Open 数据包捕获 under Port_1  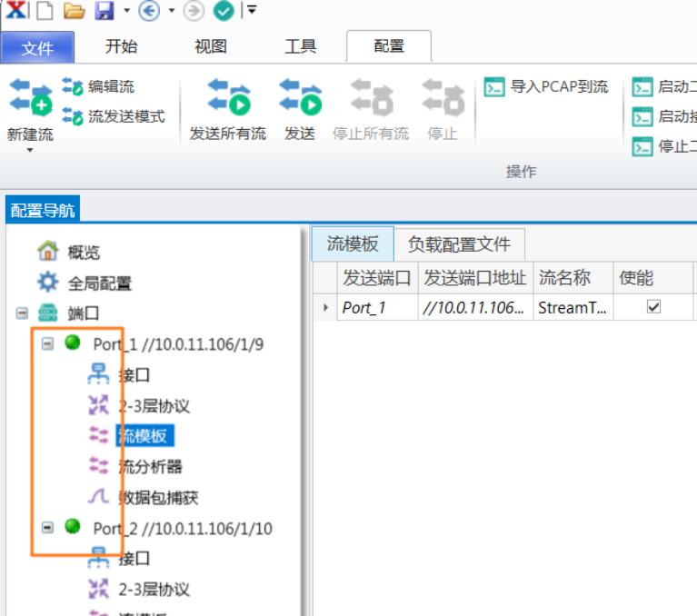(x=158, y=497)
